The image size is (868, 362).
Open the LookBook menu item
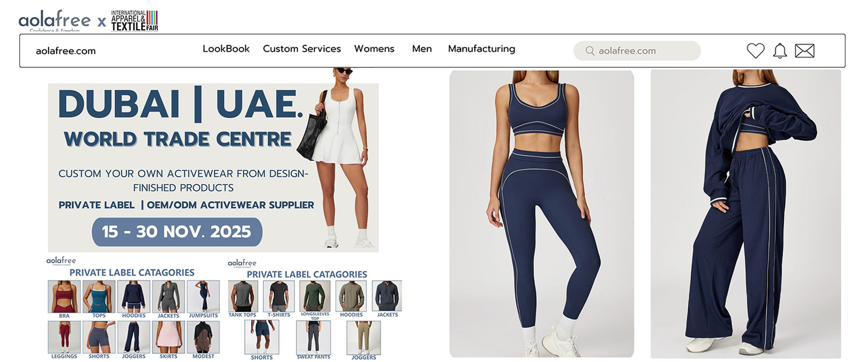[x=226, y=48]
